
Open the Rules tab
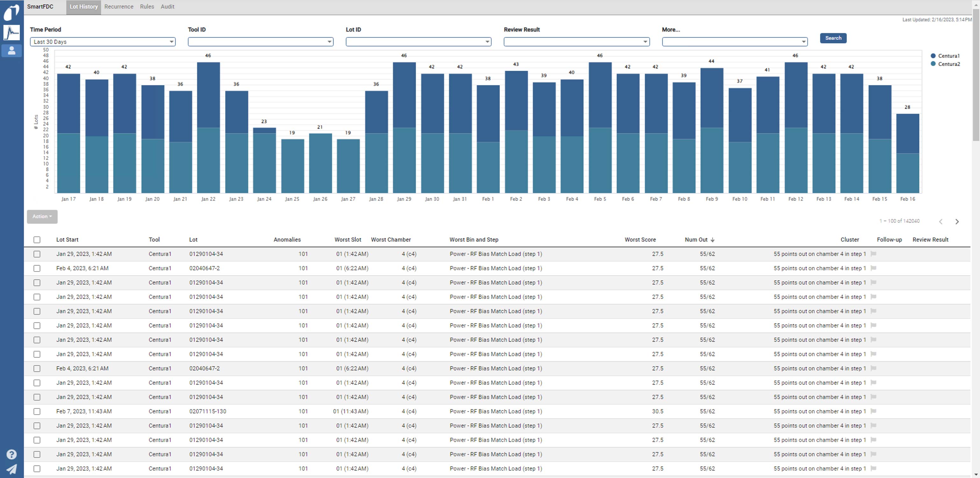[x=147, y=7]
